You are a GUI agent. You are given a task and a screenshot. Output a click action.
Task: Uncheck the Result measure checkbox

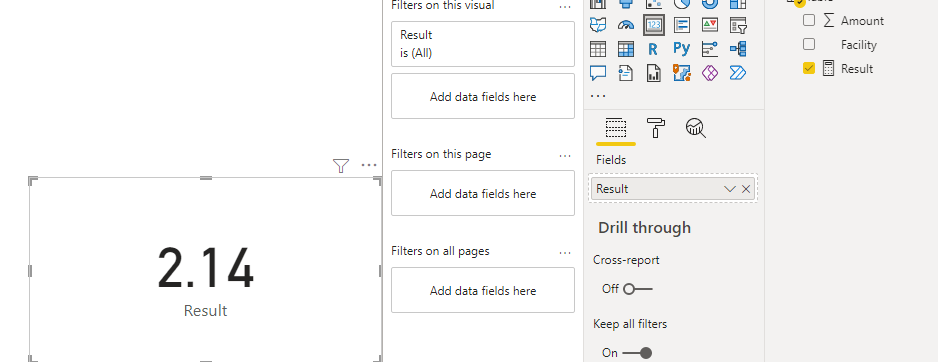point(809,68)
